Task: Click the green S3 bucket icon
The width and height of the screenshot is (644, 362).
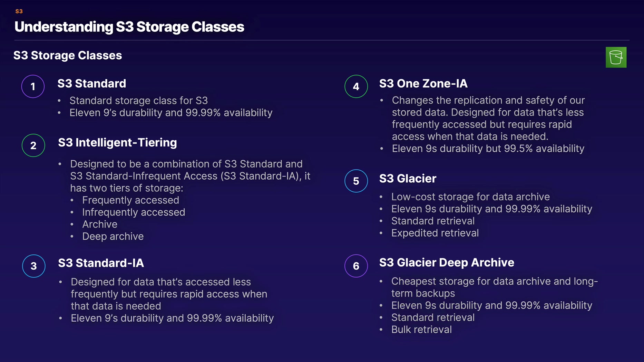Action: click(x=616, y=57)
